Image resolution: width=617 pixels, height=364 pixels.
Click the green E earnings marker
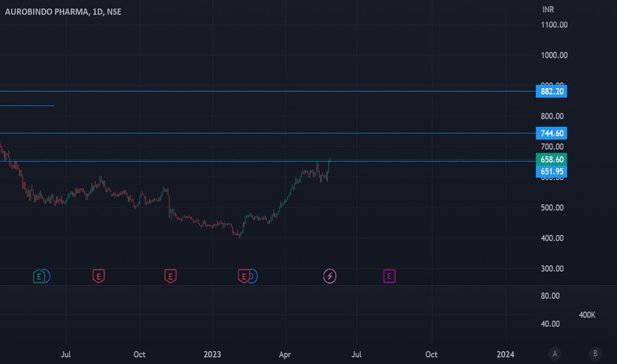pyautogui.click(x=39, y=276)
